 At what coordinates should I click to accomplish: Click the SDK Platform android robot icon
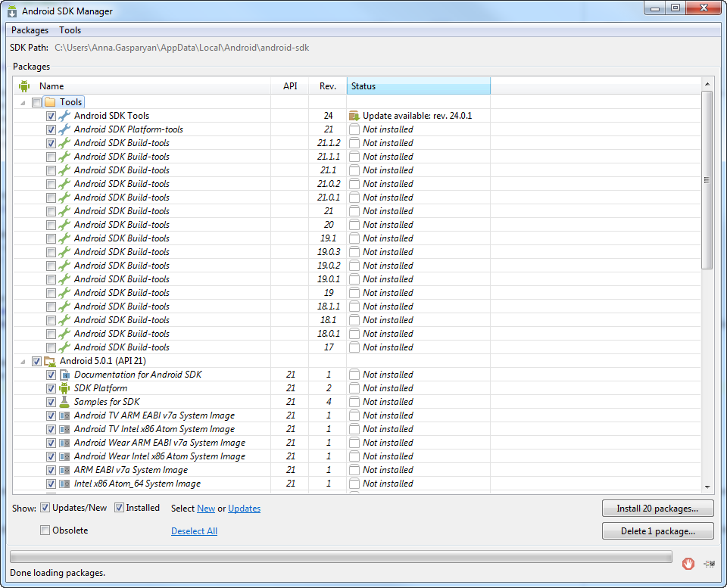coord(64,388)
